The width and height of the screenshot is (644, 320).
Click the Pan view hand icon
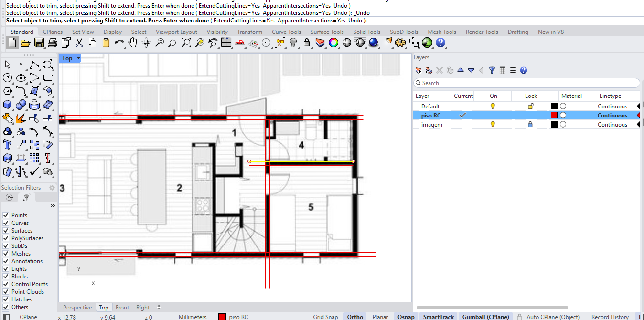pos(133,43)
